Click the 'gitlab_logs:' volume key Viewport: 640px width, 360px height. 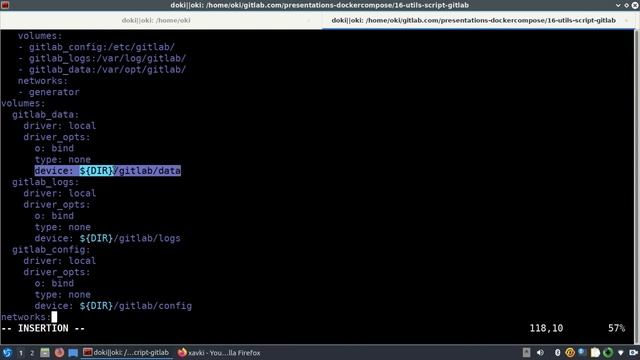(45, 182)
